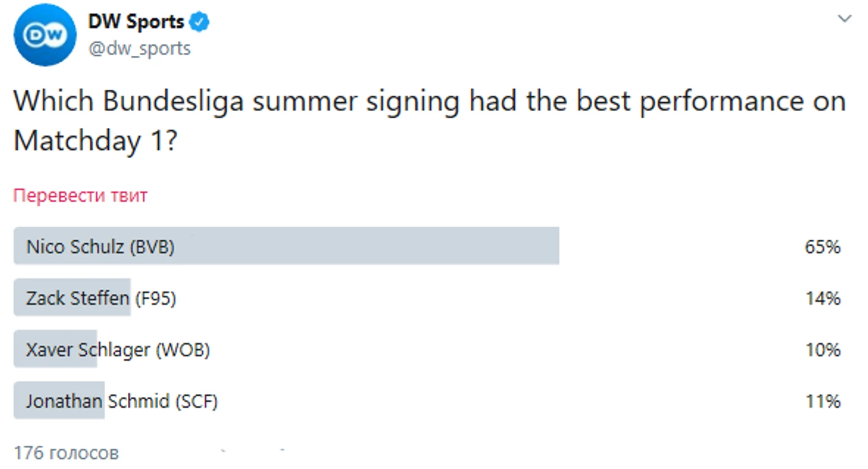Translate tweet via Перевести твит
This screenshot has height=469, width=868.
(80, 196)
